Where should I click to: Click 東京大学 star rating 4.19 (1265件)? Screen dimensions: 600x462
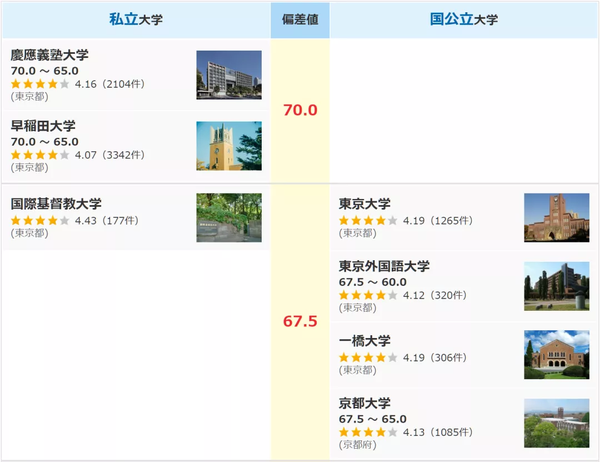(406, 220)
